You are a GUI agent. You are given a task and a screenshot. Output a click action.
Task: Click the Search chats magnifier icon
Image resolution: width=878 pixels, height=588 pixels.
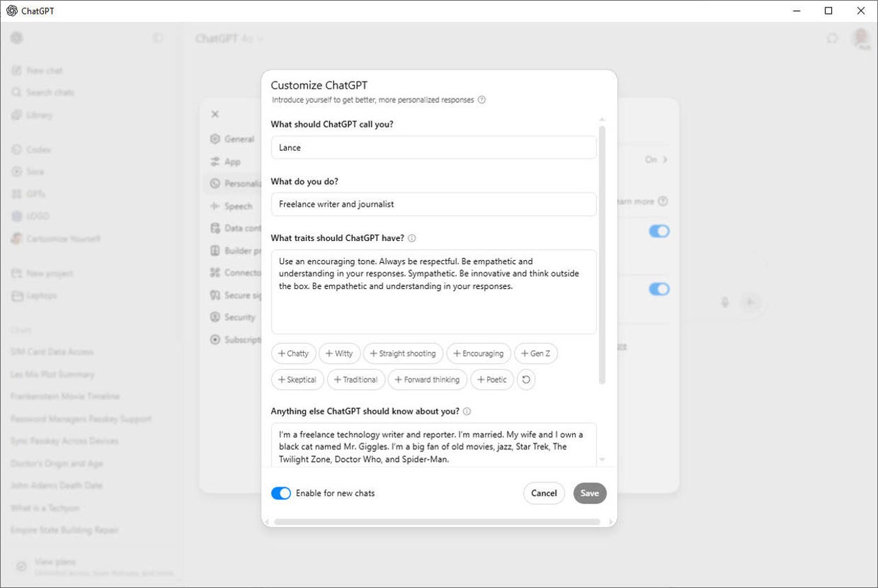click(x=16, y=93)
